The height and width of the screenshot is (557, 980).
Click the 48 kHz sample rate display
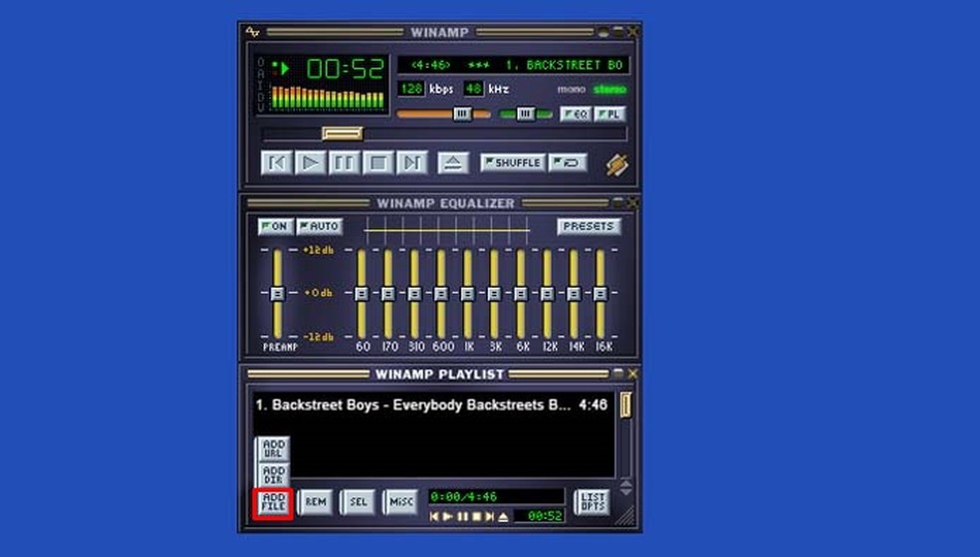coord(474,89)
